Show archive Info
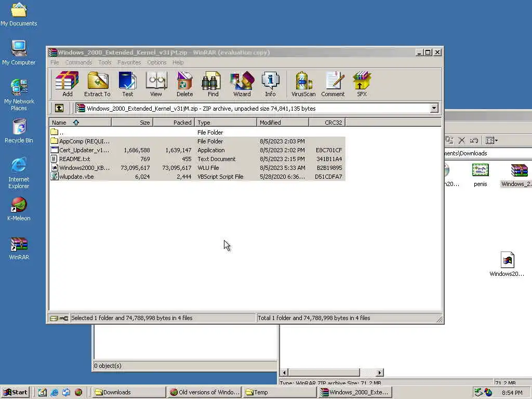 click(270, 84)
